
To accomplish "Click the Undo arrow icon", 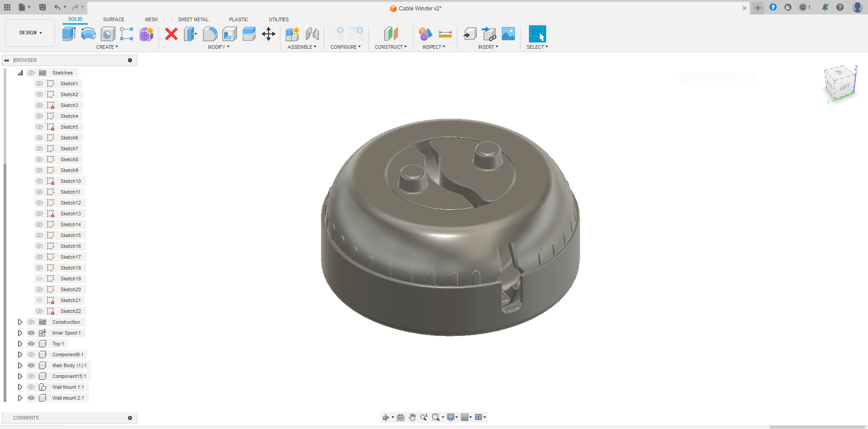I will (x=57, y=7).
